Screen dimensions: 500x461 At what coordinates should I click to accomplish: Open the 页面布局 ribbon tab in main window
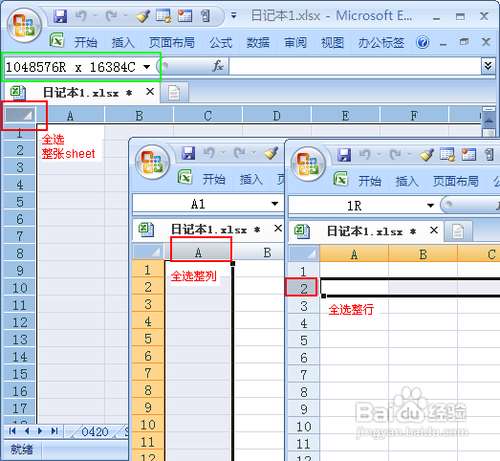tap(172, 42)
